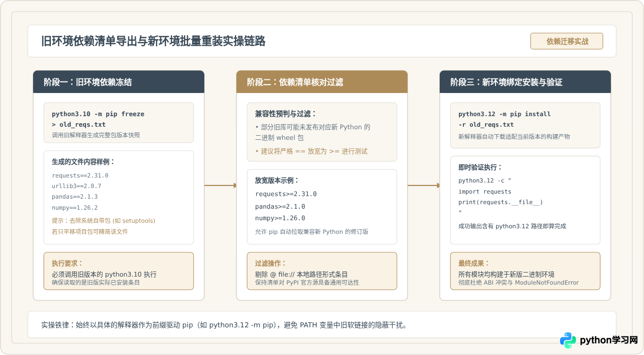
Task: Click 保持清单对 PyPI 官方源具备通用可达性
Action: pos(307,283)
